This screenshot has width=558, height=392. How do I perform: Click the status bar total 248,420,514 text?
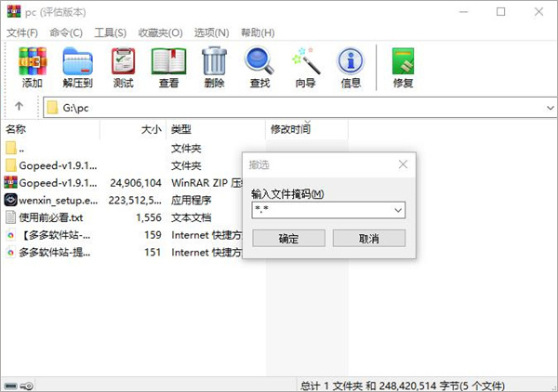click(403, 385)
